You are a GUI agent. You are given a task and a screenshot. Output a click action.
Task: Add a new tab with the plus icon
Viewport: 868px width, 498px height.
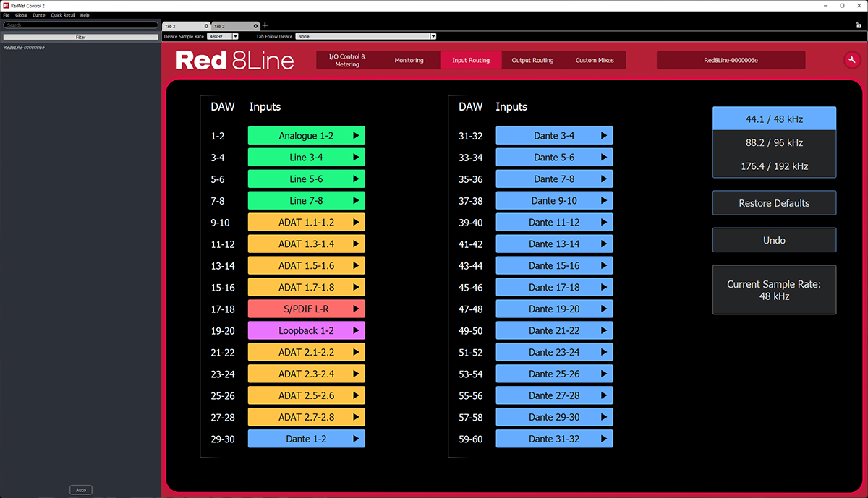(x=265, y=25)
